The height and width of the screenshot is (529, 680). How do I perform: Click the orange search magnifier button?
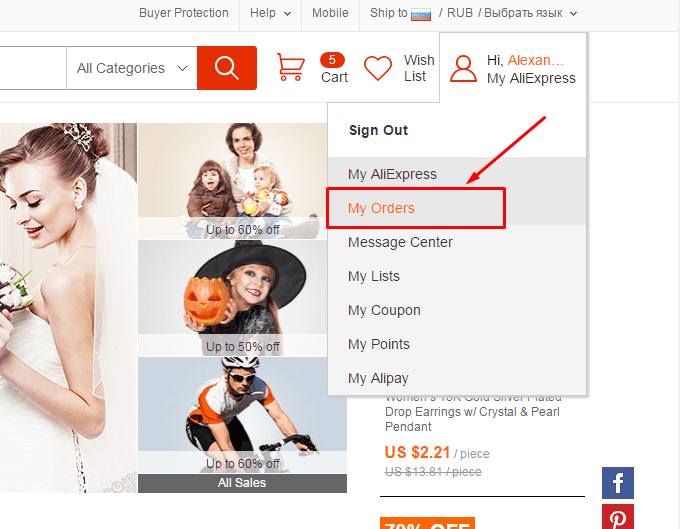[x=227, y=68]
